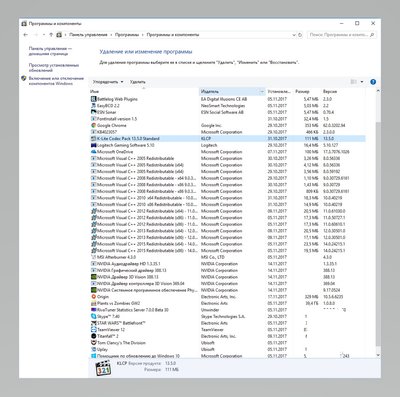The width and height of the screenshot is (400, 397).
Task: Open the view options dropdown arrow
Action: point(362,82)
